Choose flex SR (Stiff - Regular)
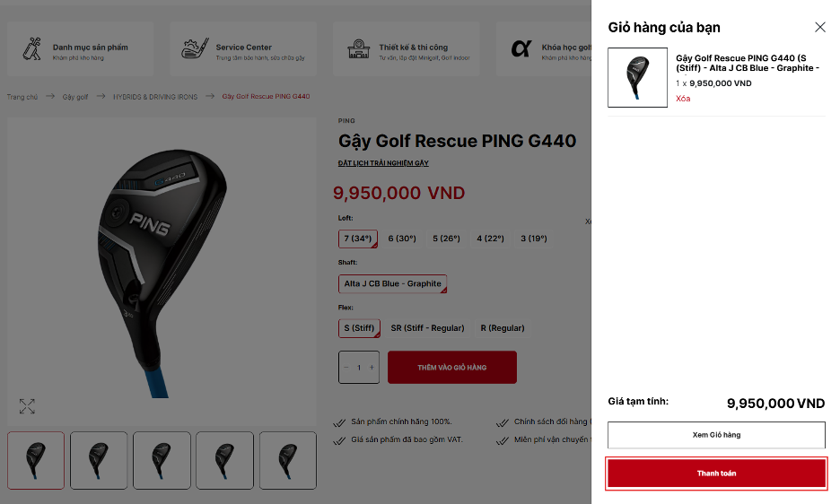 point(427,328)
